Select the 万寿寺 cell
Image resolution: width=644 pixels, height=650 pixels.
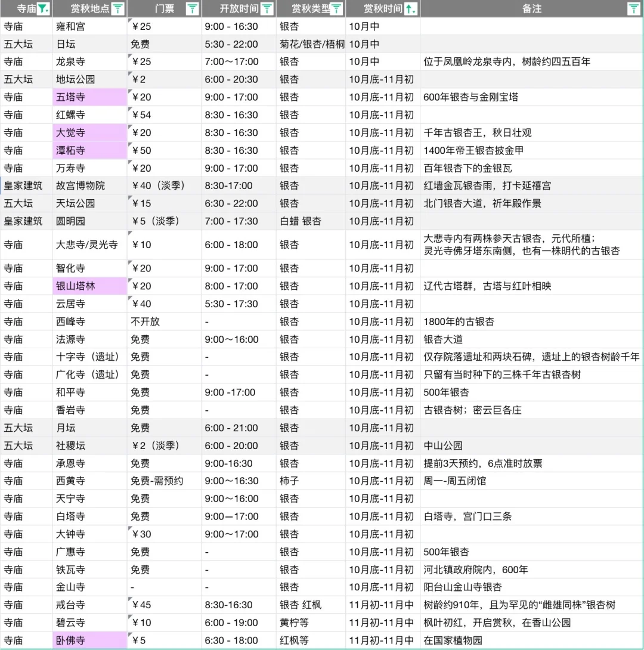click(89, 169)
